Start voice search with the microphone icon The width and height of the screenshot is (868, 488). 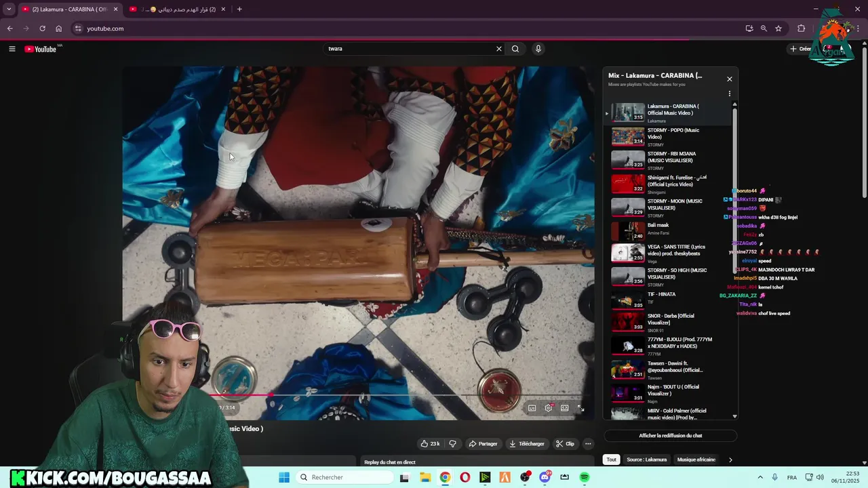(538, 49)
